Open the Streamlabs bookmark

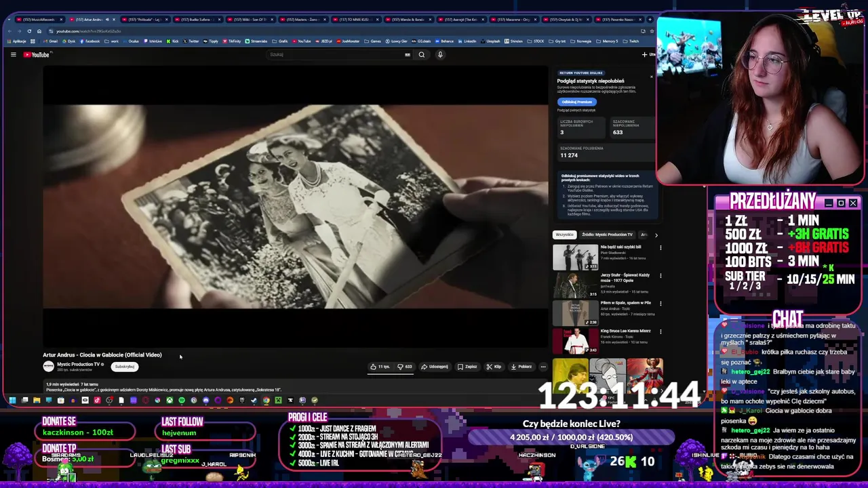(x=256, y=41)
